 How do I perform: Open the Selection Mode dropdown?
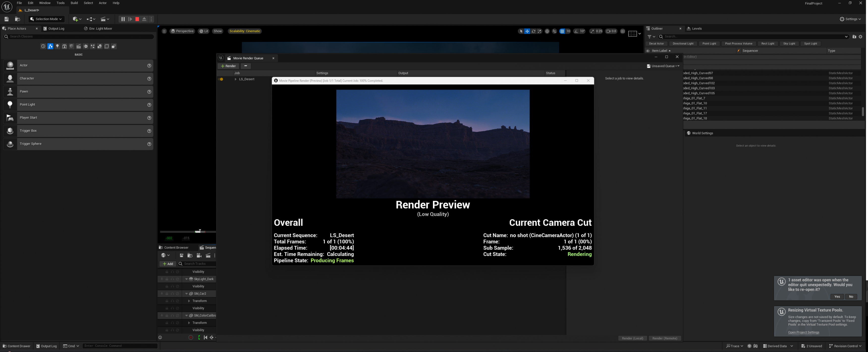point(46,19)
